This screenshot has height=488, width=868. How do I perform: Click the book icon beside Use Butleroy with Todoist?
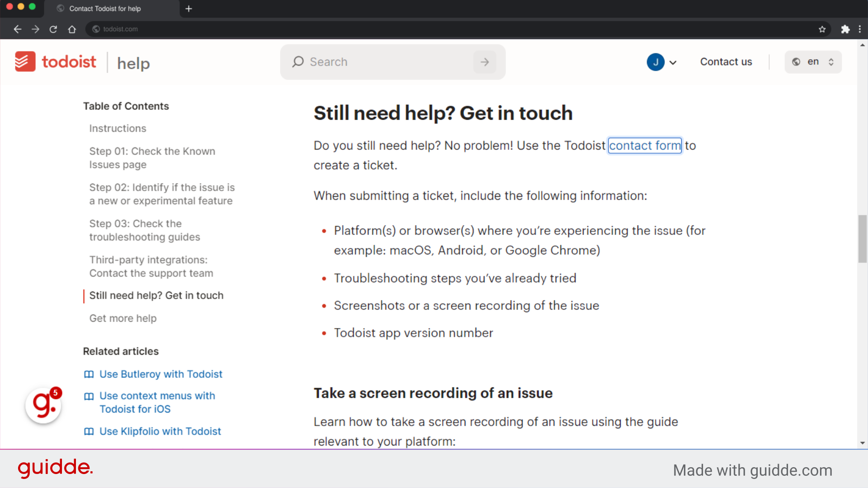pos(89,375)
